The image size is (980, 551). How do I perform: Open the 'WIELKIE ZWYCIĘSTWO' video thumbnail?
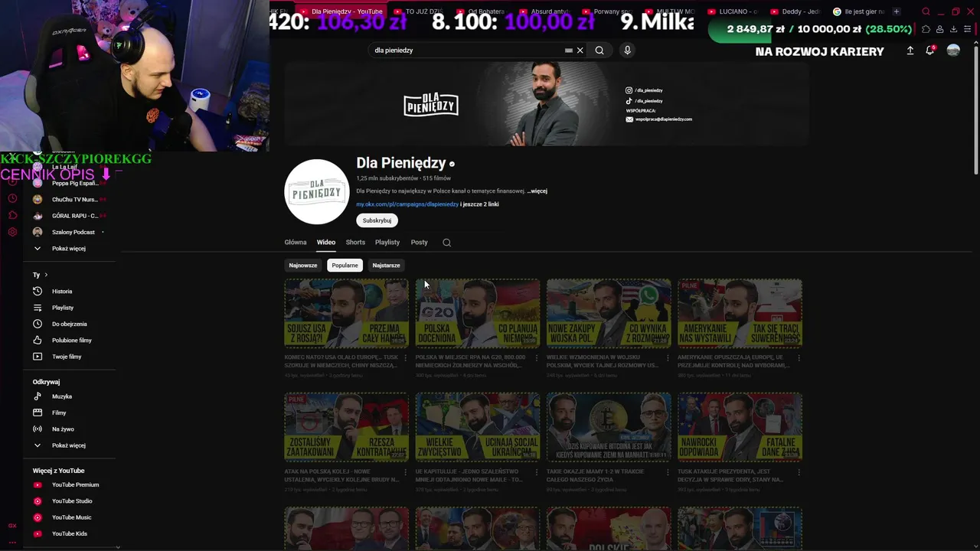[x=478, y=428]
